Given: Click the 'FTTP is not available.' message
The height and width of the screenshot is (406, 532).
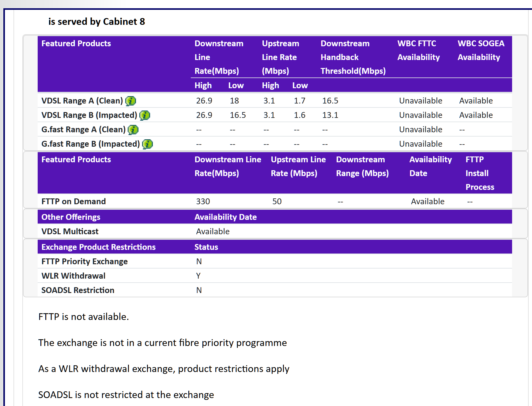Looking at the screenshot, I should 84,317.
